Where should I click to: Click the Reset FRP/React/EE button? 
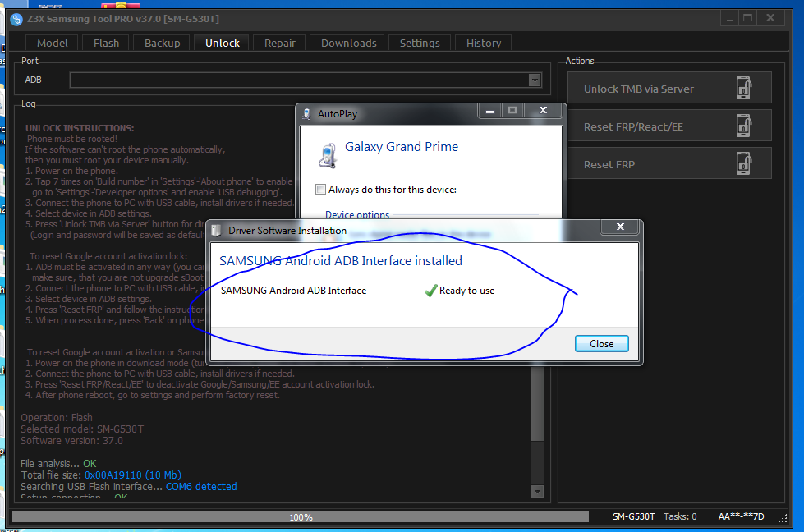pyautogui.click(x=669, y=126)
